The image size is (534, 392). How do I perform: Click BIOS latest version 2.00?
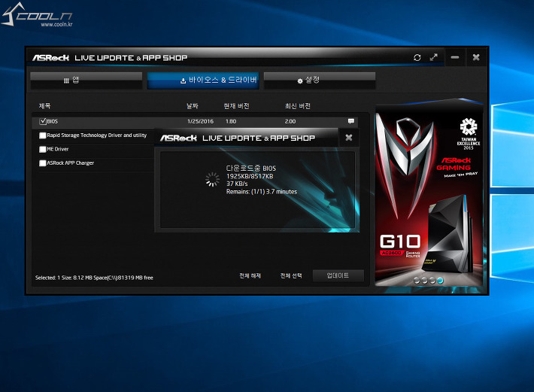point(290,121)
